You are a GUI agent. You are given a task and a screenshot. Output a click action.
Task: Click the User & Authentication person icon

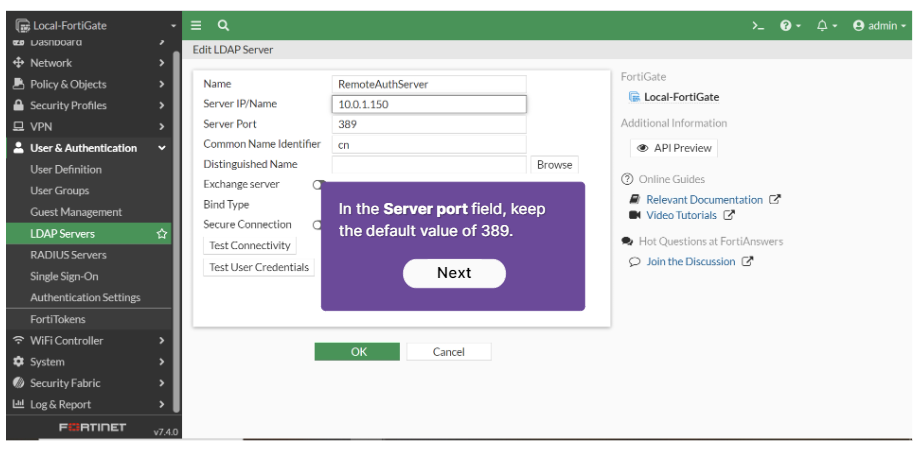point(18,148)
